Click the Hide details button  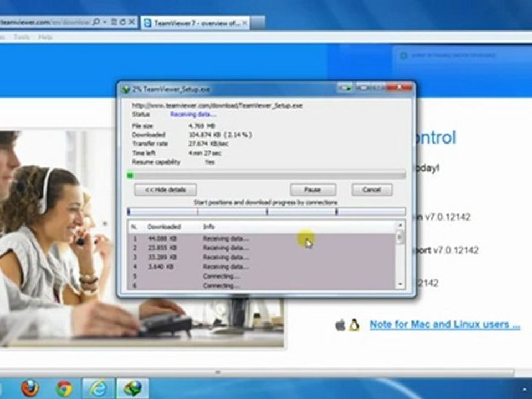(x=165, y=190)
